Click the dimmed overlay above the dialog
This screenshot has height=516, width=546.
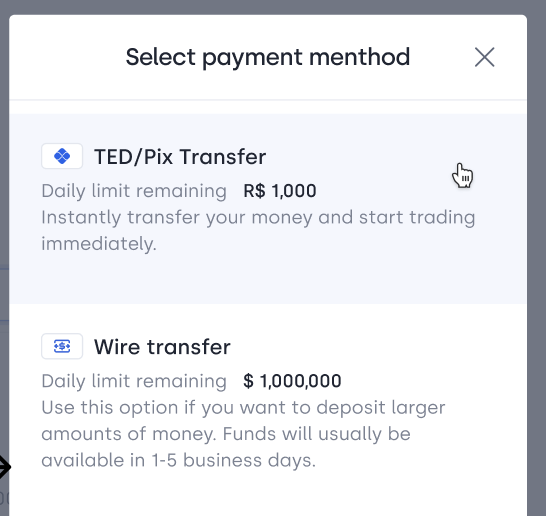(x=273, y=7)
